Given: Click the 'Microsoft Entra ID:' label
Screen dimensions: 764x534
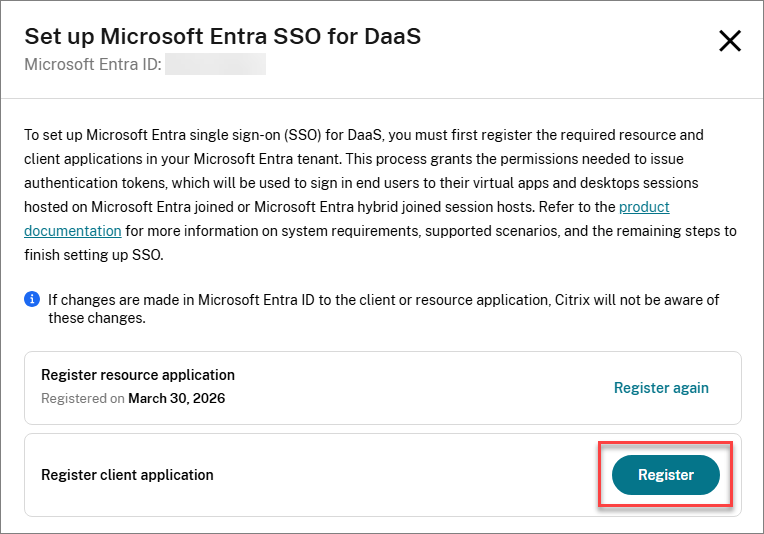Looking at the screenshot, I should point(93,64).
